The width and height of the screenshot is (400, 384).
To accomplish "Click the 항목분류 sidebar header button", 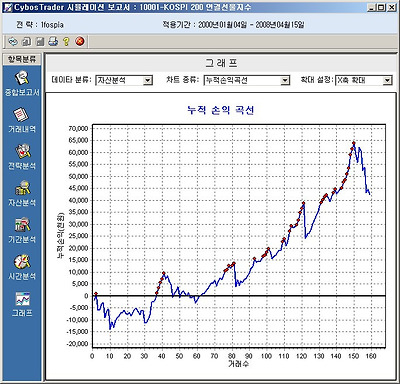I will (x=22, y=59).
